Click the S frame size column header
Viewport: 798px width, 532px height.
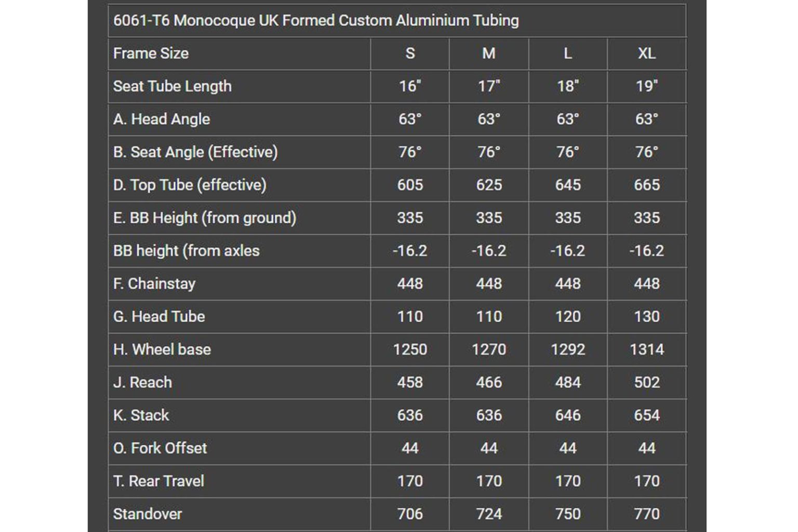(x=410, y=54)
